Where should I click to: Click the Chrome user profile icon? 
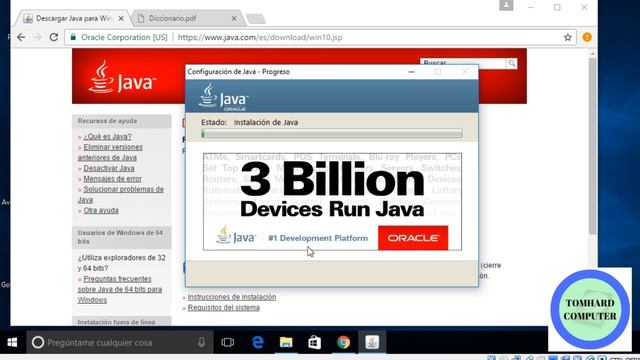click(506, 5)
